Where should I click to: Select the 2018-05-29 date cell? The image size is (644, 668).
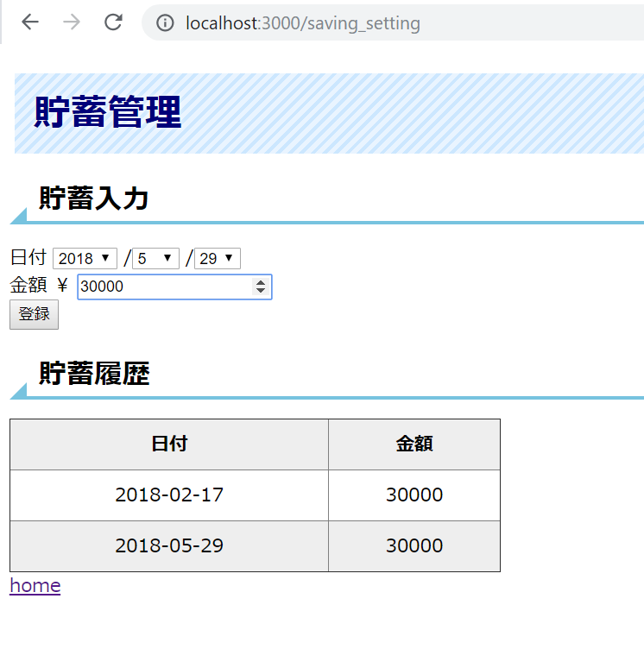pyautogui.click(x=169, y=545)
